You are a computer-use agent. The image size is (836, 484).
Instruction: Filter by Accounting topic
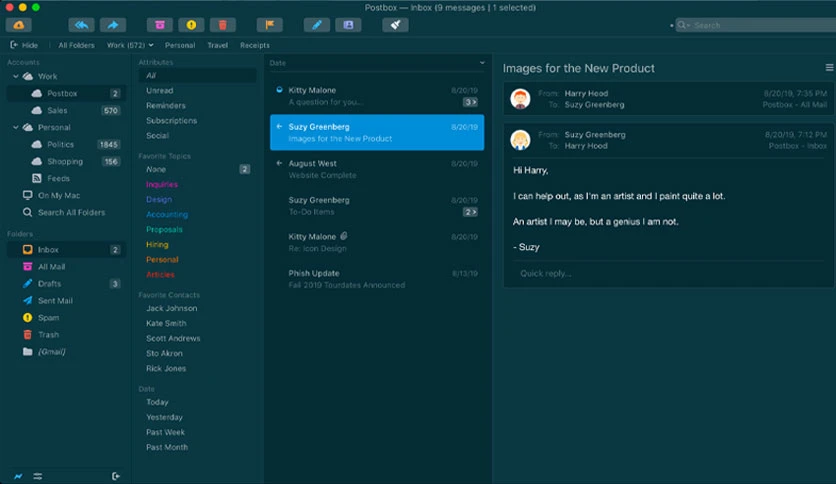(167, 214)
